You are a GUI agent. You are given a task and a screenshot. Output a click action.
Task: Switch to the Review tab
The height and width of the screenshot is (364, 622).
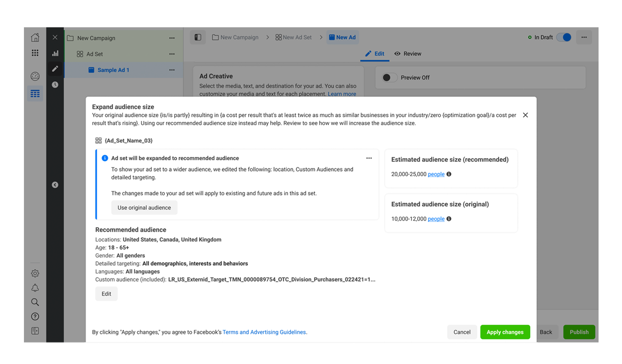408,54
